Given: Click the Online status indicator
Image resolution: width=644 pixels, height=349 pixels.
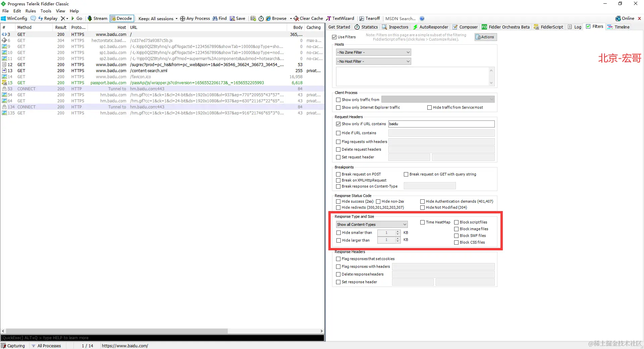Looking at the screenshot, I should [625, 18].
